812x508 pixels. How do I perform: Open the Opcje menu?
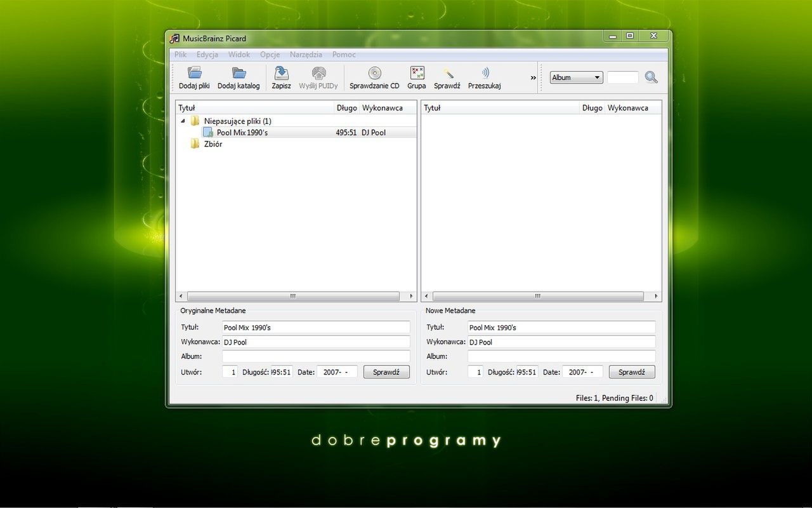[x=270, y=55]
